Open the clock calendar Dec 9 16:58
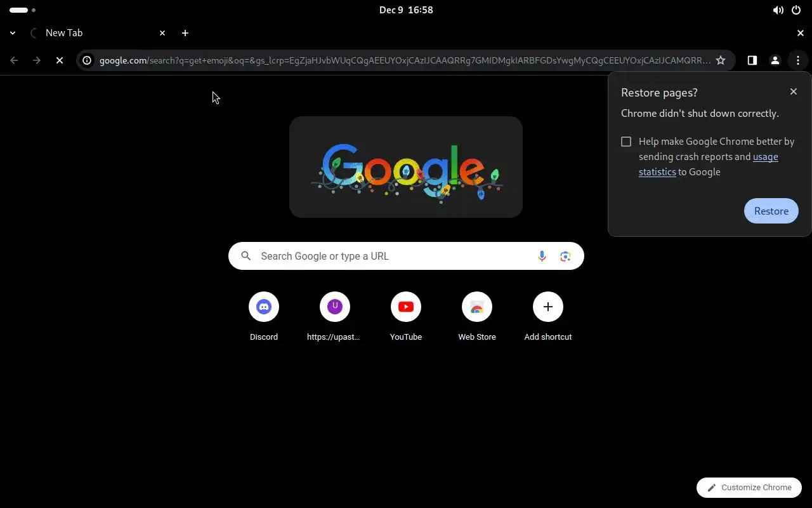Screen dimensions: 812x508 406,10
